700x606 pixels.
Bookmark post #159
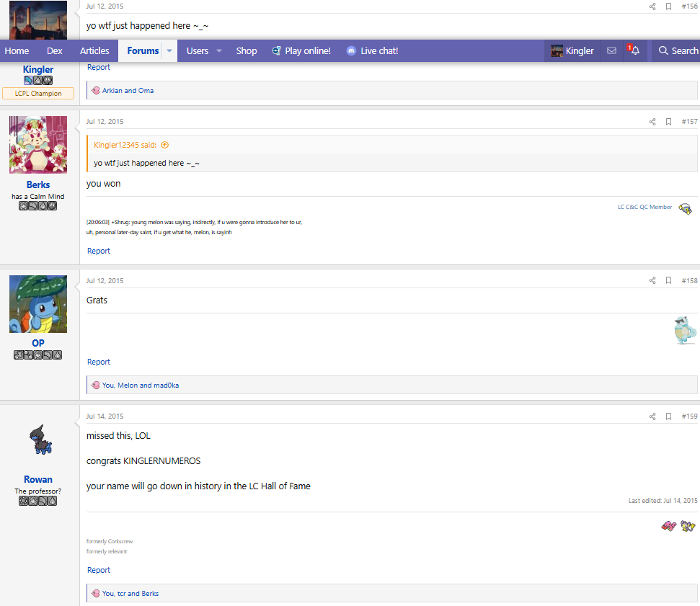668,416
